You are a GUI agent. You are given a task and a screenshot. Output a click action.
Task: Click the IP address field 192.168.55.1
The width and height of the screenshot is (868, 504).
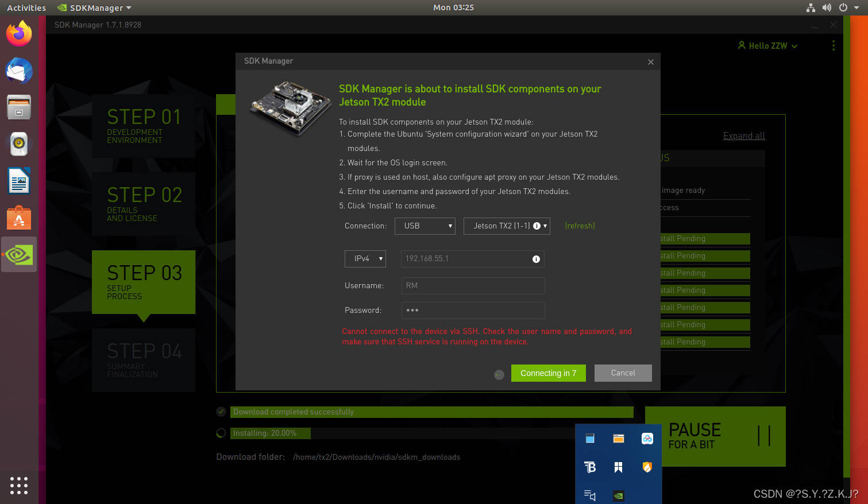[473, 259]
